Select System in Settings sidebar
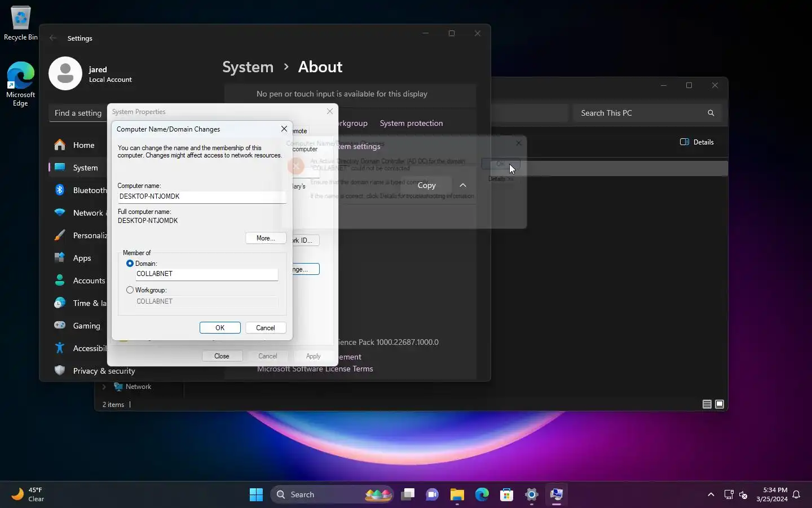Image resolution: width=812 pixels, height=508 pixels. coord(77,168)
